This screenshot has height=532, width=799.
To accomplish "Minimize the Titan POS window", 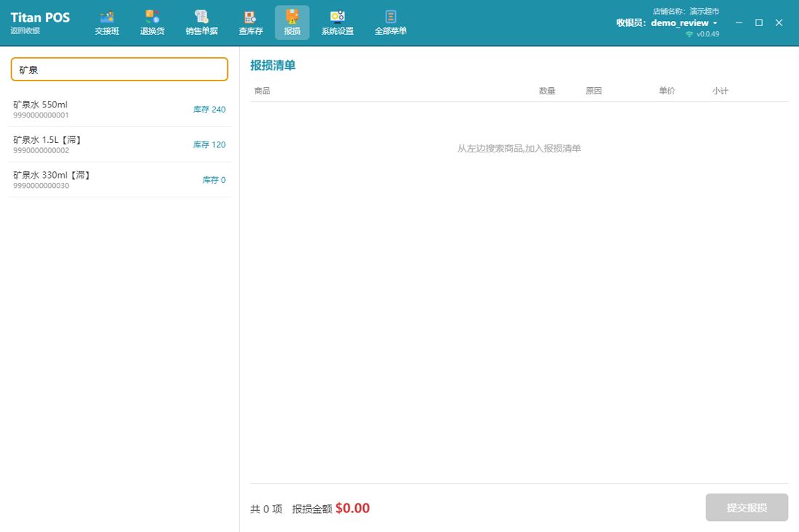I will coord(739,22).
